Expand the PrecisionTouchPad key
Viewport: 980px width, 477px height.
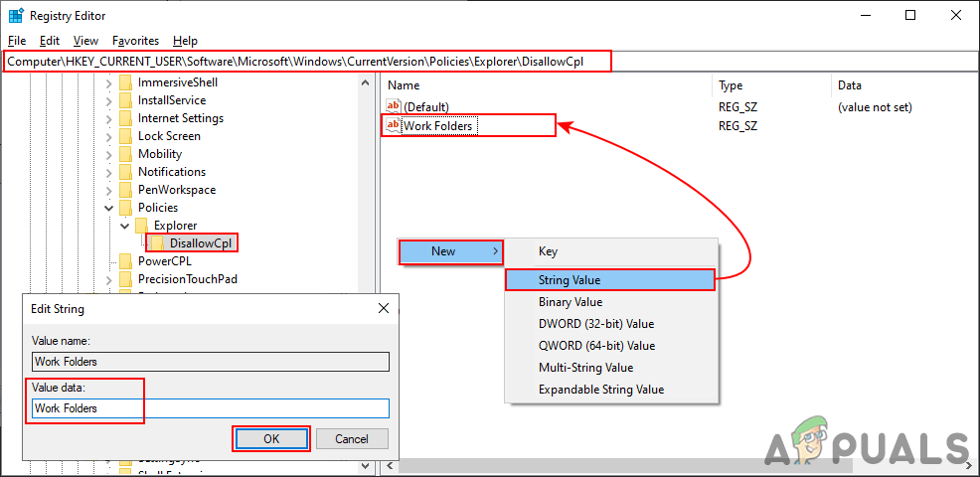tap(109, 279)
